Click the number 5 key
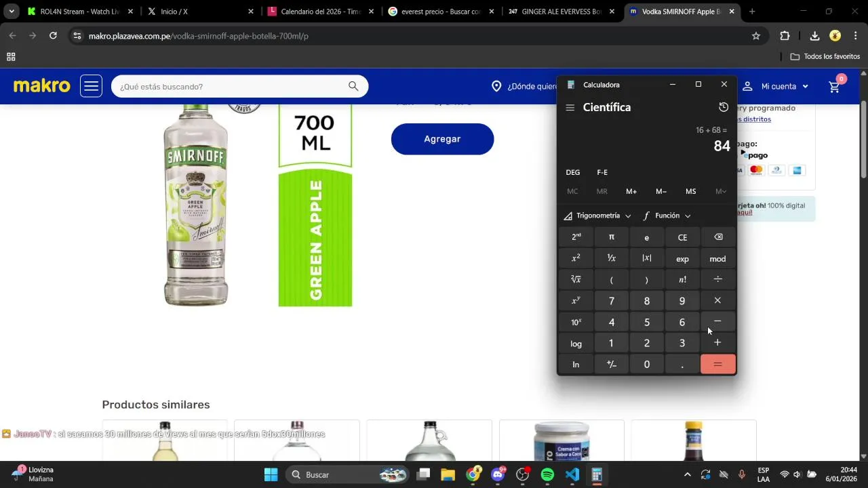This screenshot has height=488, width=868. pyautogui.click(x=647, y=322)
